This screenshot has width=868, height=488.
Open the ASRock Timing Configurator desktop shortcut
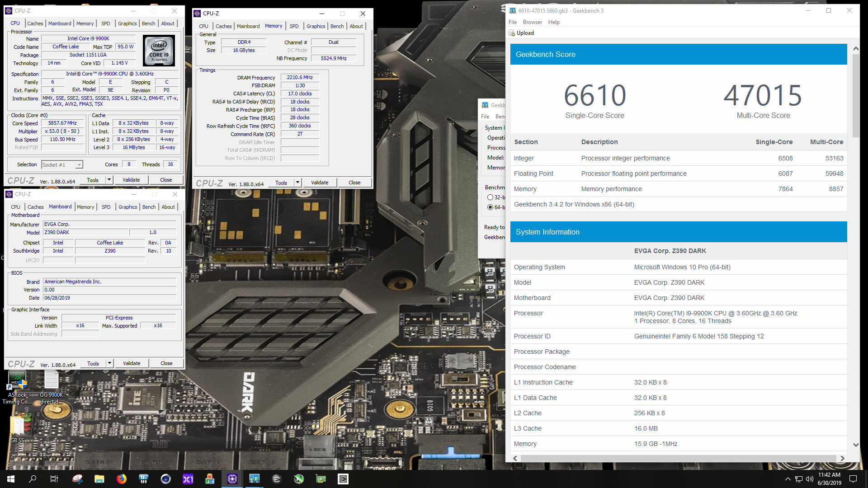point(17,388)
